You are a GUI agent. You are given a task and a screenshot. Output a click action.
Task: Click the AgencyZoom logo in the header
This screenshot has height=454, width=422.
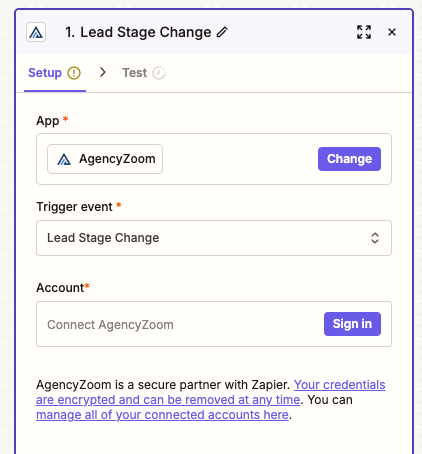tap(36, 32)
